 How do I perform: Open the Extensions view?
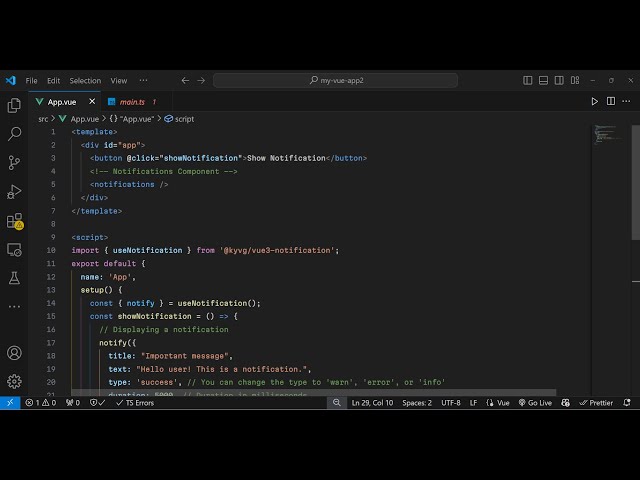click(14, 220)
